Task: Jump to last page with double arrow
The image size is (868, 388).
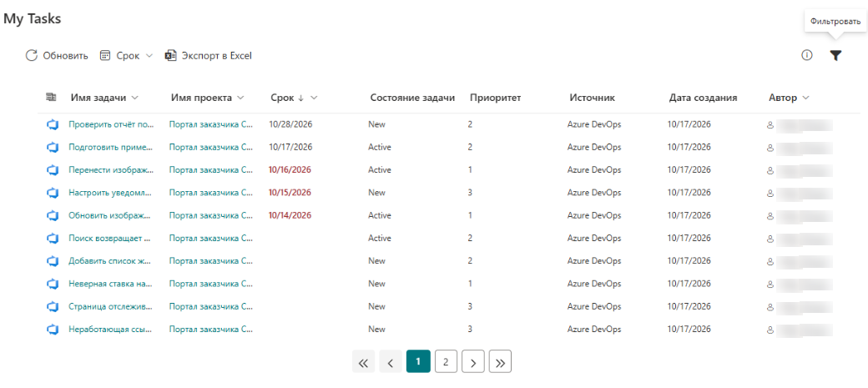Action: click(x=501, y=362)
